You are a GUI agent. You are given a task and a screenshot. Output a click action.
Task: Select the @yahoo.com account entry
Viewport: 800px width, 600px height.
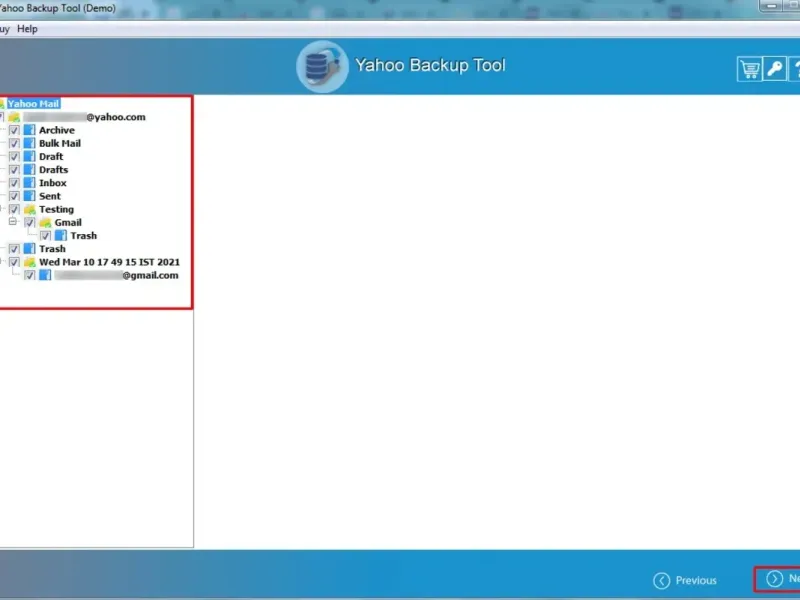point(84,117)
